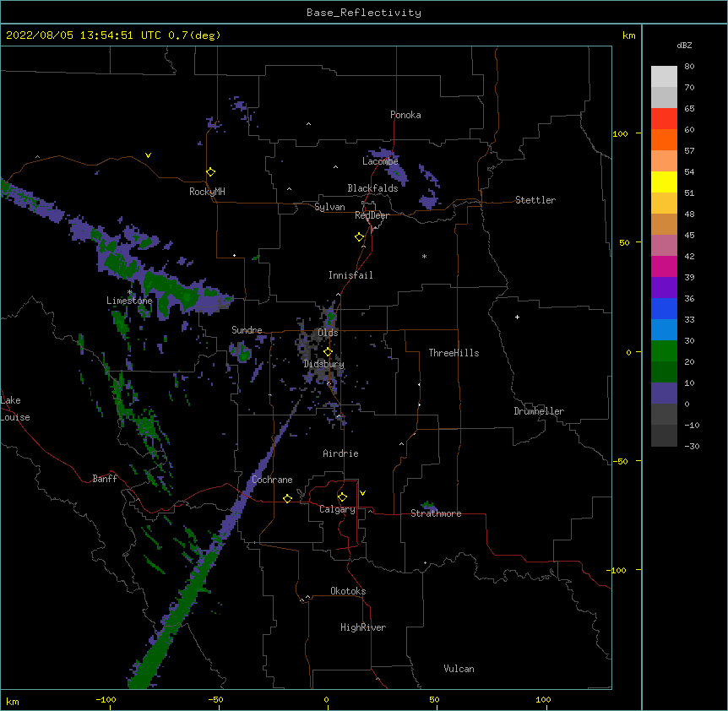Select the yellow V marker northwest of RockyMH
728x711 pixels.
(x=148, y=155)
